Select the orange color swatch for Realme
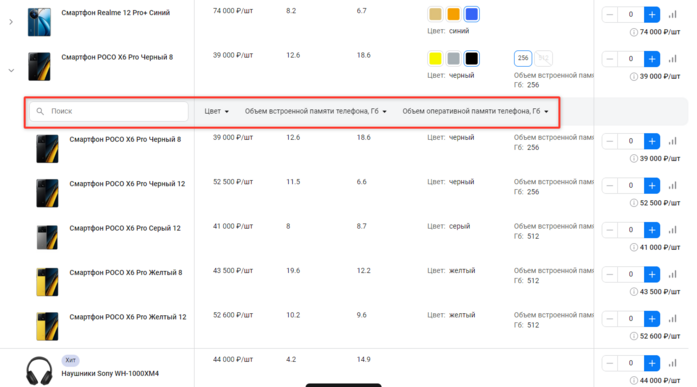 (453, 14)
